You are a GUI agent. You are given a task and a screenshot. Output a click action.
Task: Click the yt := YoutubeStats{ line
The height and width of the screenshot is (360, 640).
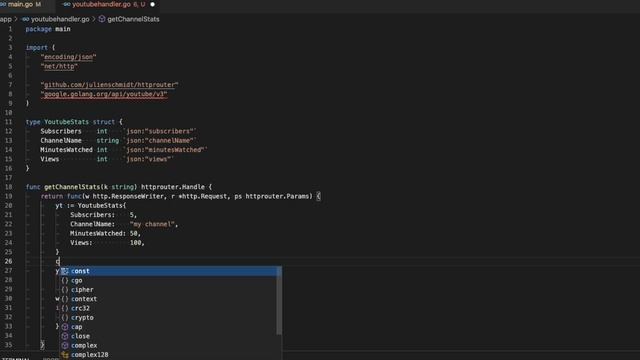(91, 206)
